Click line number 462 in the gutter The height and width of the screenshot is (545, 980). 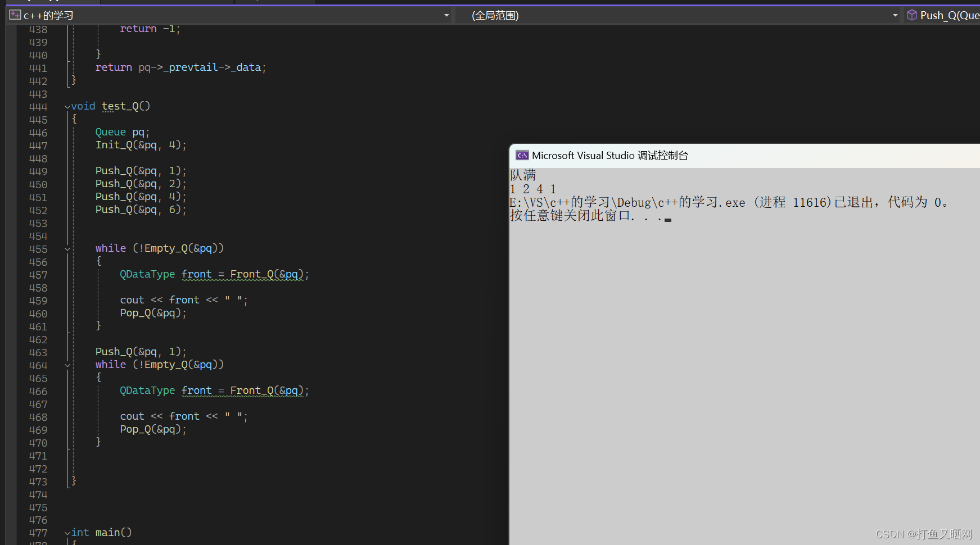(38, 339)
